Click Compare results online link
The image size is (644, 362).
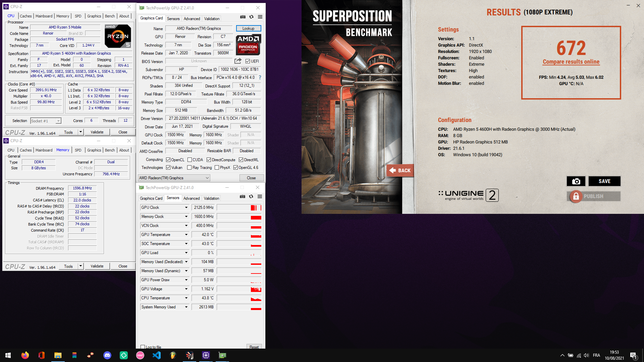571,62
